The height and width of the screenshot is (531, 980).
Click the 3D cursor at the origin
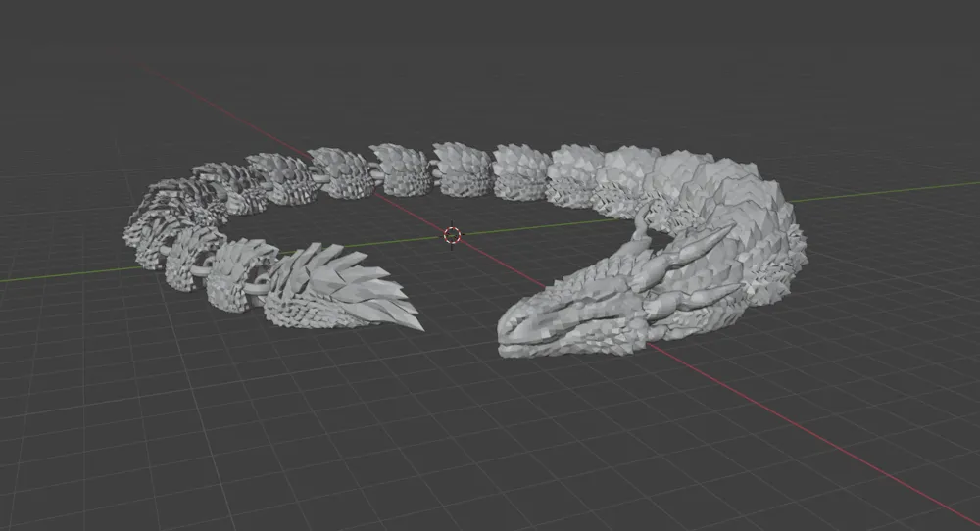pos(452,235)
